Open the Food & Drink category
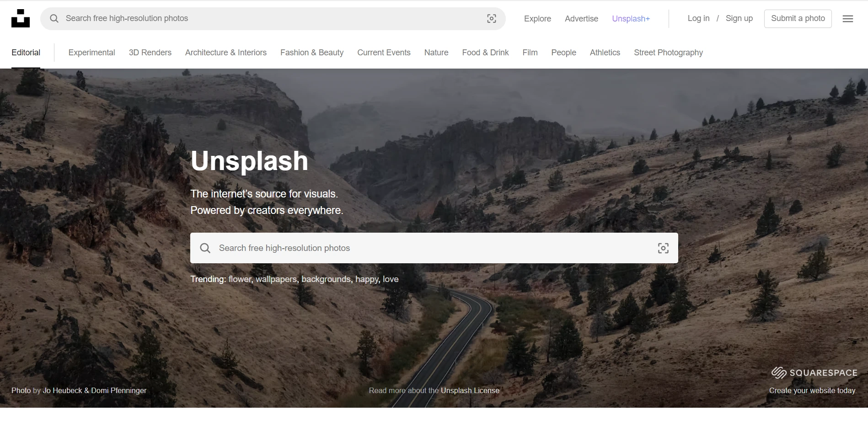Viewport: 868px width, 426px height. point(485,53)
